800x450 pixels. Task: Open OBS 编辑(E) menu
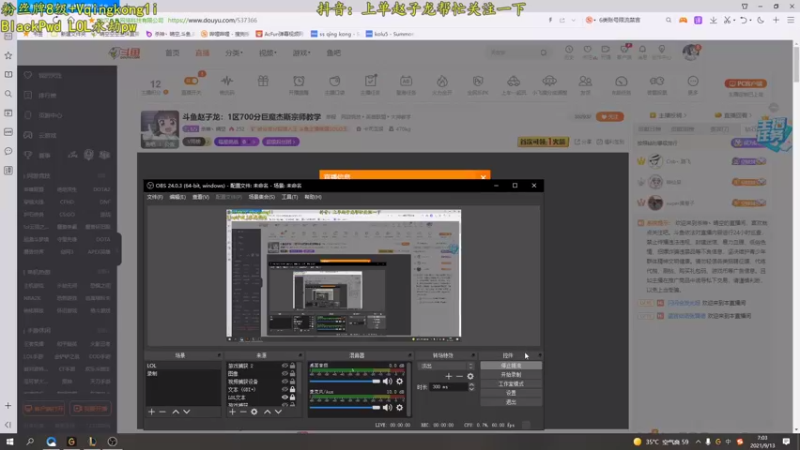(x=178, y=197)
